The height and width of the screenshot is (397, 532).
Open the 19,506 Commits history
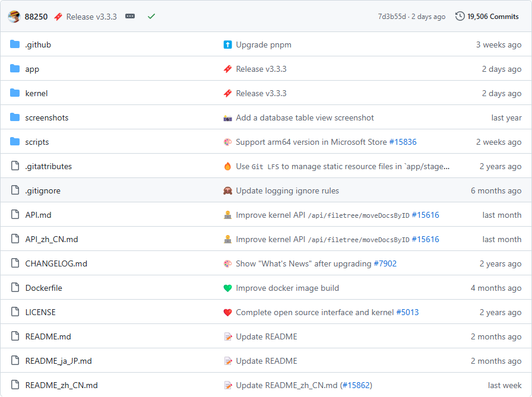tap(487, 17)
